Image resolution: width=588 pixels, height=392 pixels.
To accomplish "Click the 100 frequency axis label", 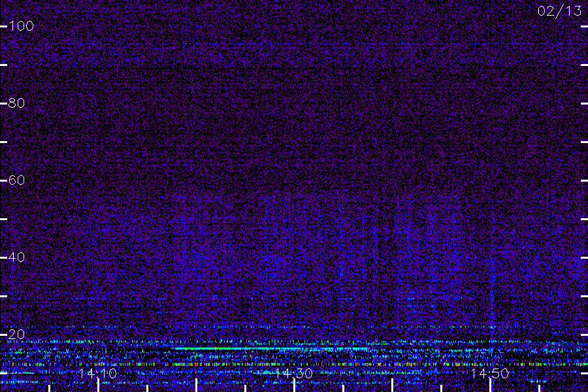I will coord(21,26).
